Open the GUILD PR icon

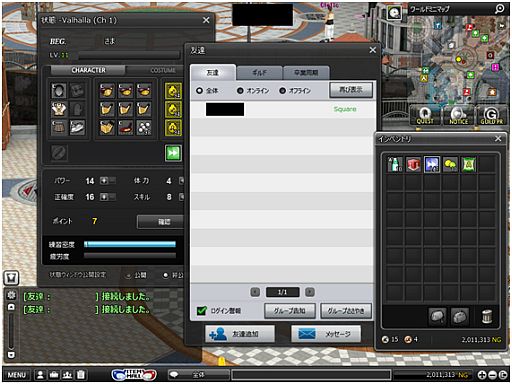click(491, 116)
